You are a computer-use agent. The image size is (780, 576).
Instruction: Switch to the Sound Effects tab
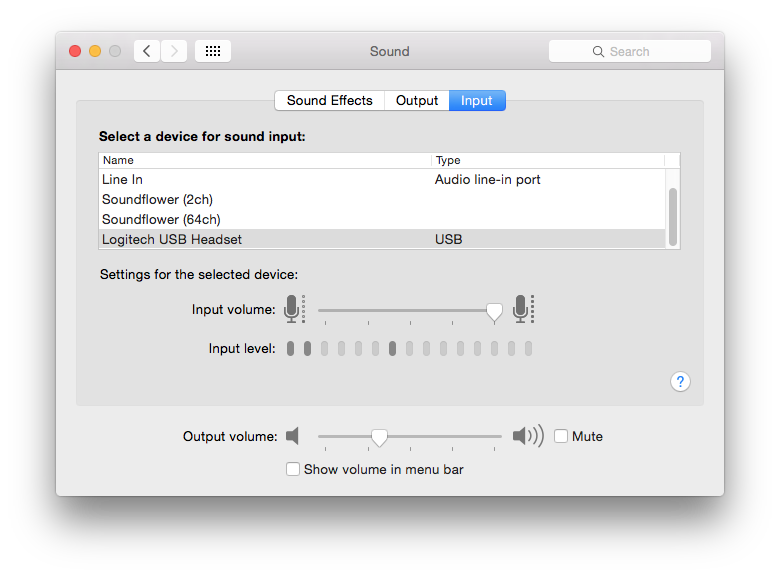329,100
